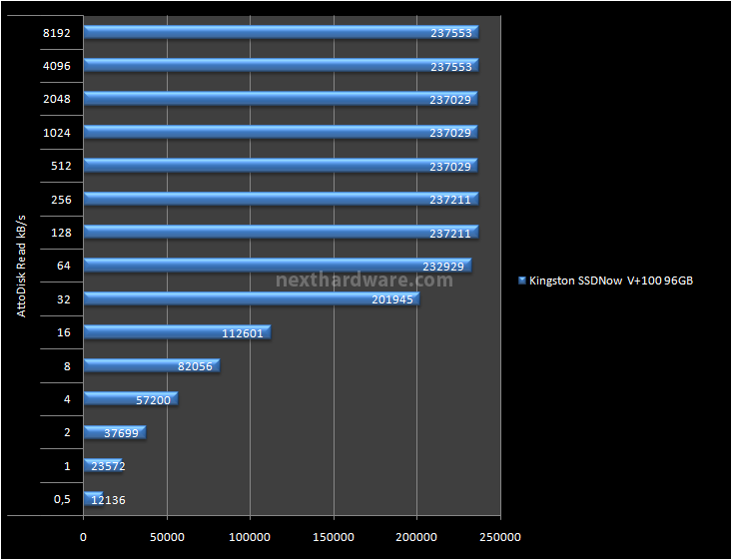The width and height of the screenshot is (732, 560).
Task: Click the 1024 row data bar
Action: (x=281, y=133)
